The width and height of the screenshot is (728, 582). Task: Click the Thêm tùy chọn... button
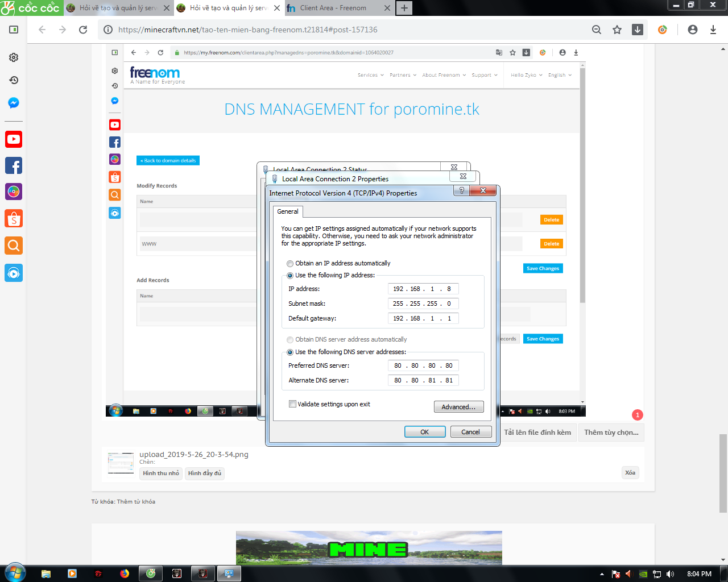point(611,433)
